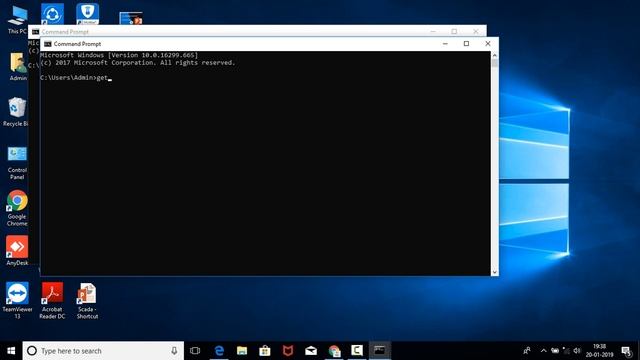
Task: Select the Command Prompt taskbar button
Action: pyautogui.click(x=380, y=351)
